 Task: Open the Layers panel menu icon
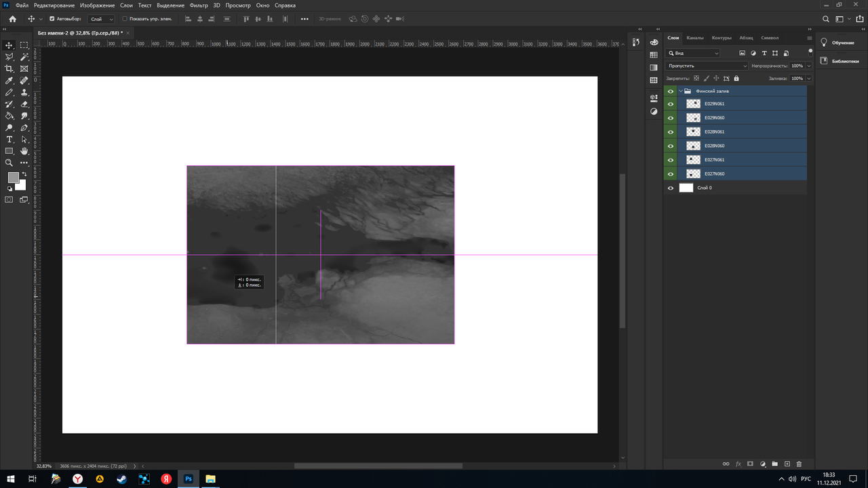pos(809,38)
